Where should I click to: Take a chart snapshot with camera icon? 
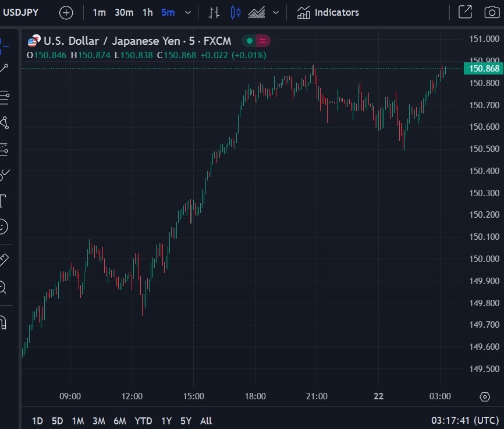coord(492,13)
